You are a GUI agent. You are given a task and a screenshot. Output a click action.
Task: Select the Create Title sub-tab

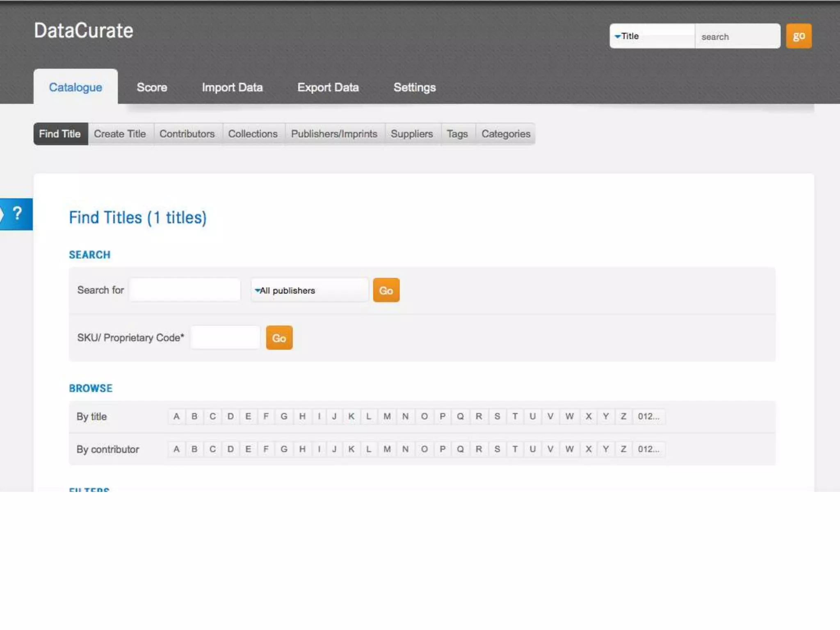coord(120,134)
